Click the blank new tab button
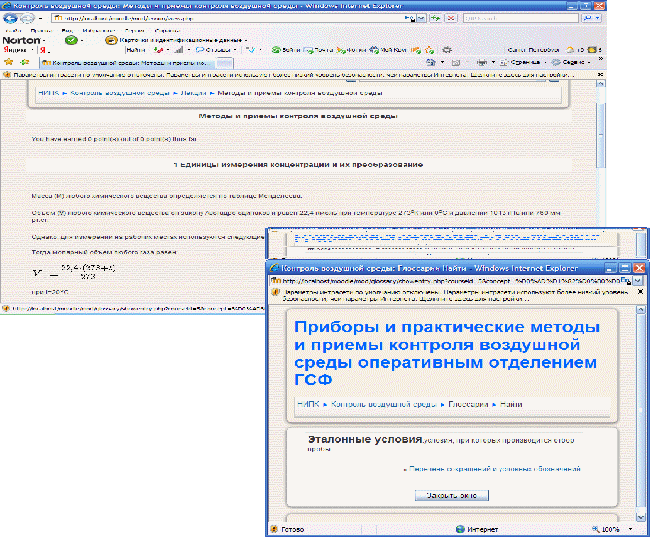The width and height of the screenshot is (650, 538). click(225, 63)
